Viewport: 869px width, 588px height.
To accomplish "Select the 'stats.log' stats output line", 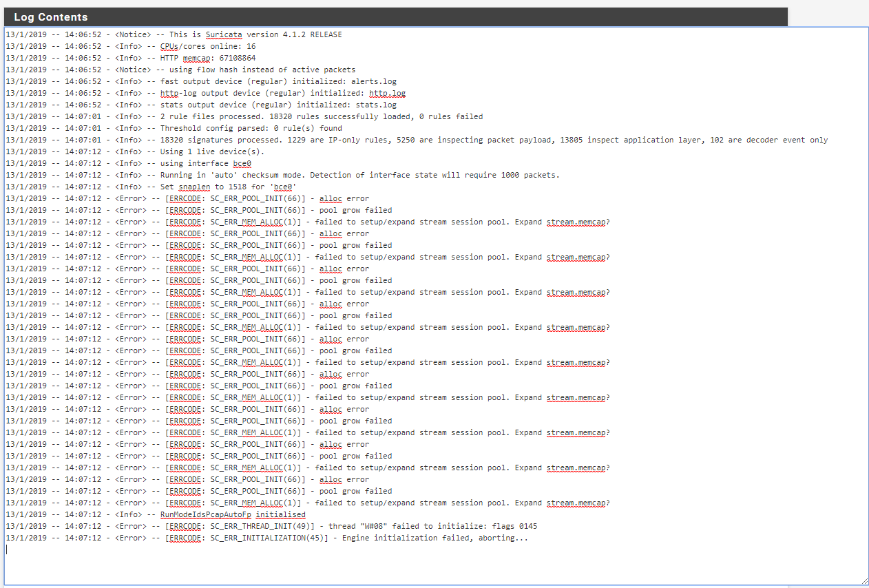I will point(201,105).
